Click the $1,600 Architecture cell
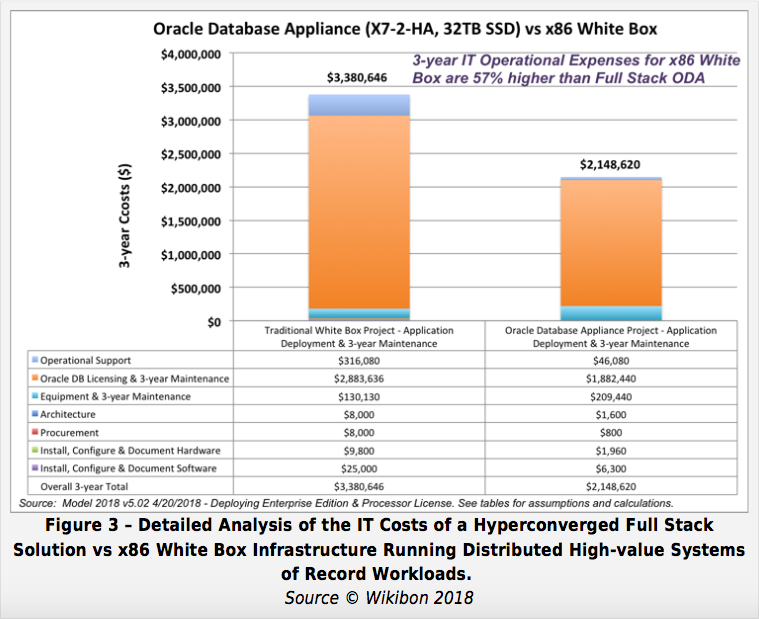 click(611, 415)
